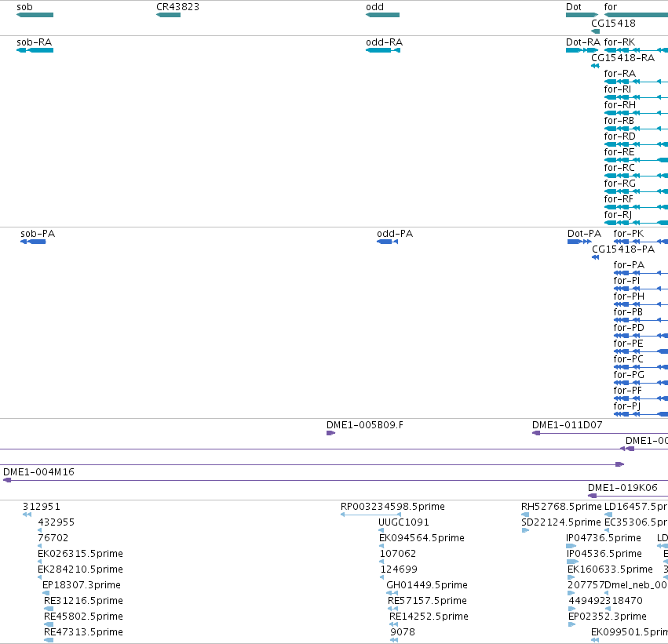The image size is (668, 644).
Task: Select the EP18307.3prime EST label
Action: pyautogui.click(x=82, y=585)
